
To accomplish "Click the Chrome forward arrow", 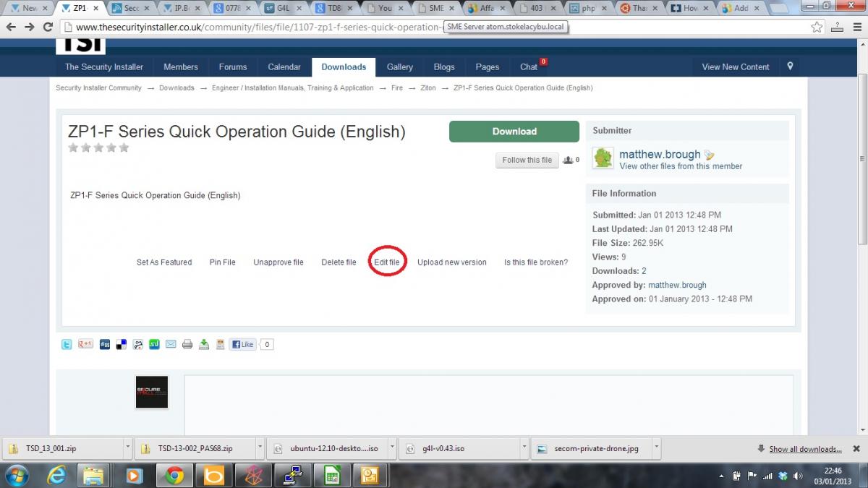I will [30, 27].
